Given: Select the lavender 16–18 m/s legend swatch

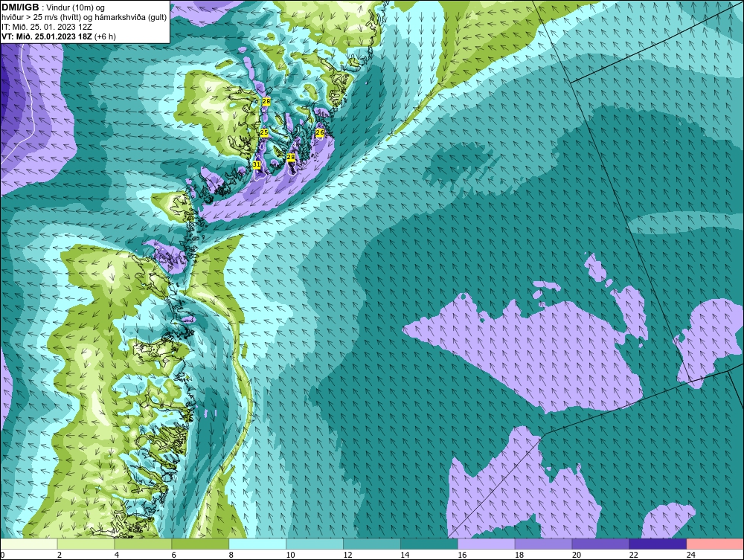Looking at the screenshot, I should [x=487, y=544].
